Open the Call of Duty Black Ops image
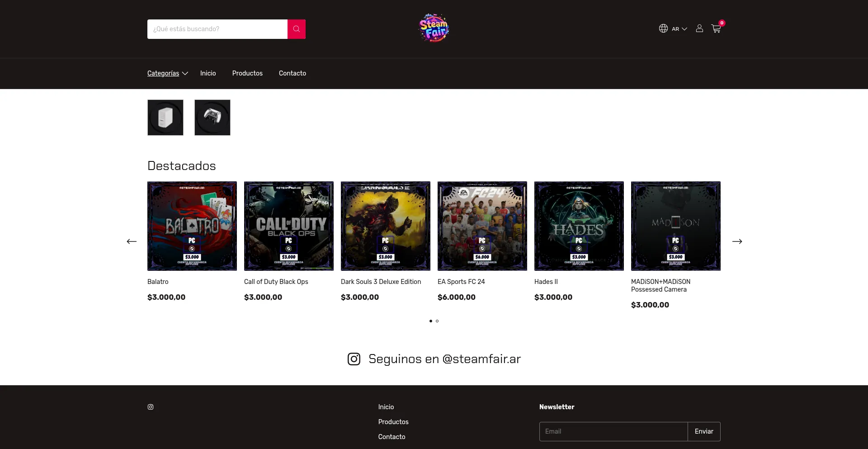This screenshot has width=868, height=449. (x=289, y=226)
